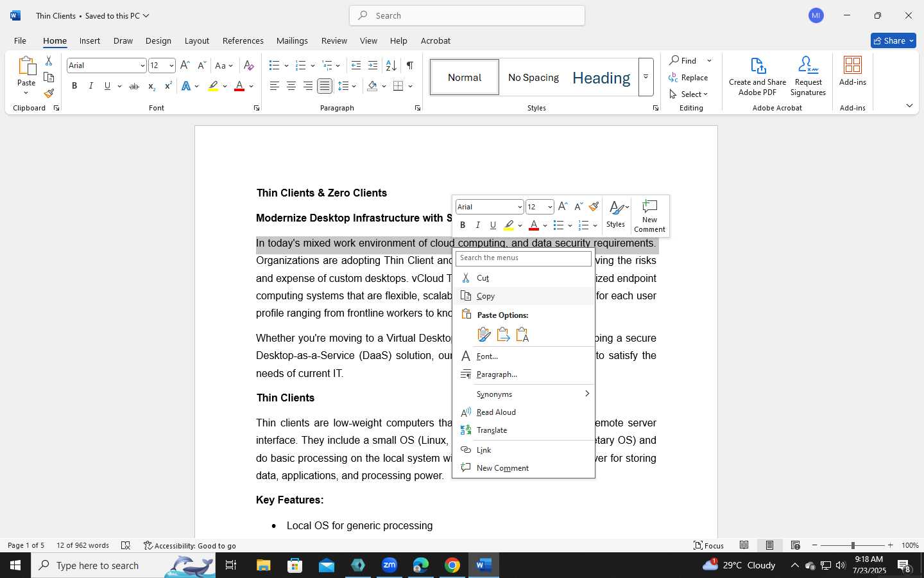Screen dimensions: 924x578
Task: Expand the Styles gallery more arrow
Action: click(x=646, y=77)
